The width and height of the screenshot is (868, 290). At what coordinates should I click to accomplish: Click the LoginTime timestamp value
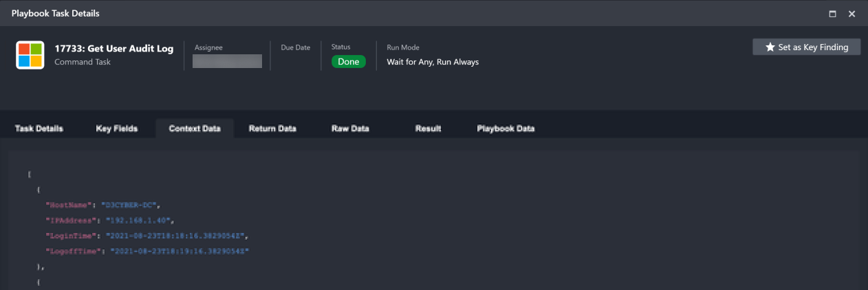tap(174, 236)
